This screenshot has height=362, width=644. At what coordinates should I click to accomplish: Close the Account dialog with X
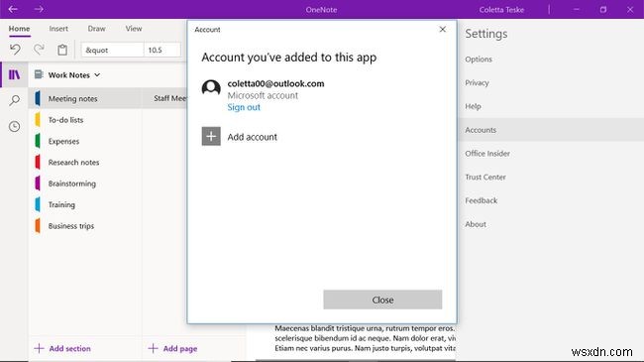click(x=442, y=29)
